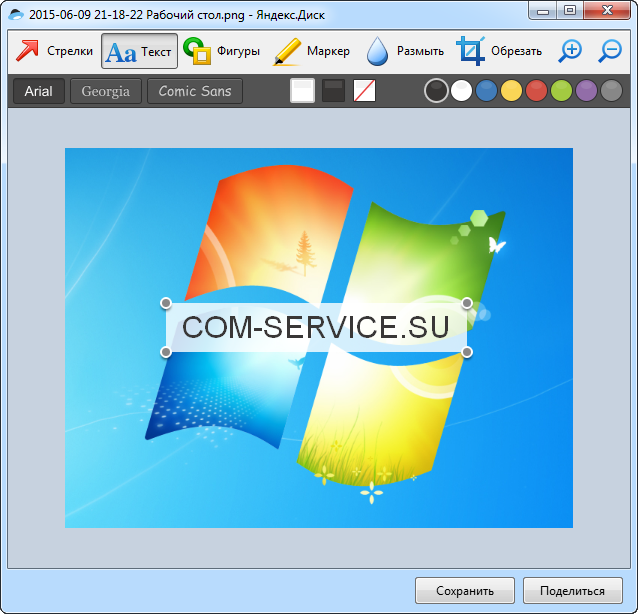The height and width of the screenshot is (614, 638).
Task: Minimize the Яндекс.Диск editor window
Action: point(543,10)
